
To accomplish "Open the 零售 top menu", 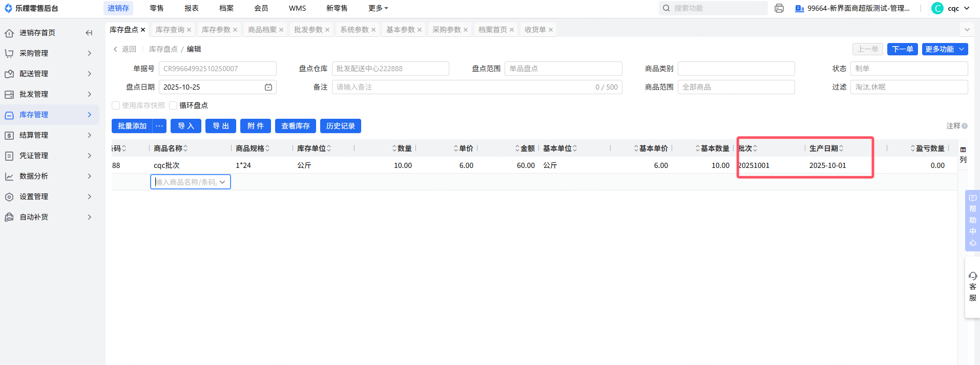I will point(157,8).
